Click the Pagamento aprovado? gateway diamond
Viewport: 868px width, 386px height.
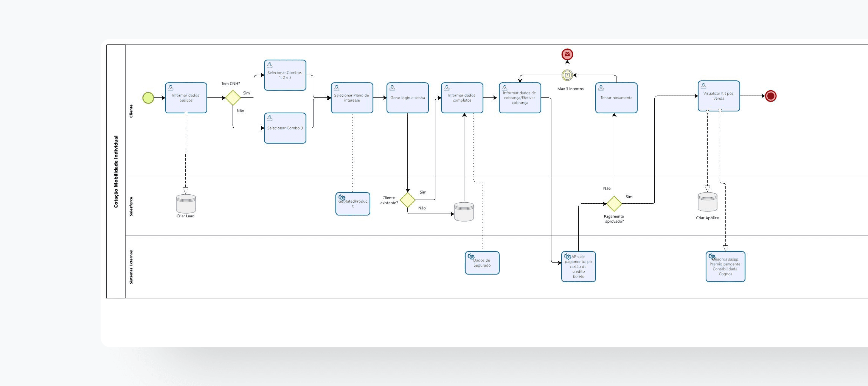pyautogui.click(x=614, y=204)
